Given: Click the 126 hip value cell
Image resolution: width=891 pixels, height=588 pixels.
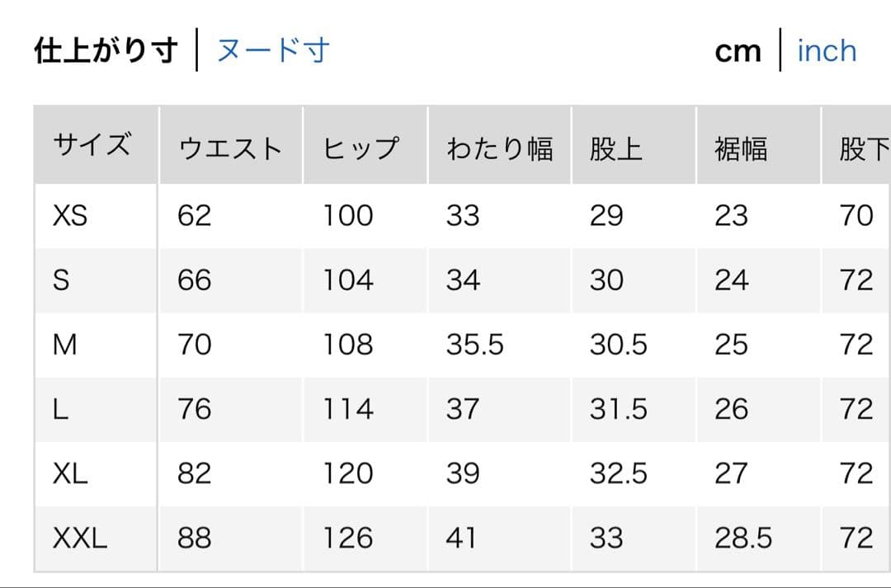Looking at the screenshot, I should click(x=347, y=538).
